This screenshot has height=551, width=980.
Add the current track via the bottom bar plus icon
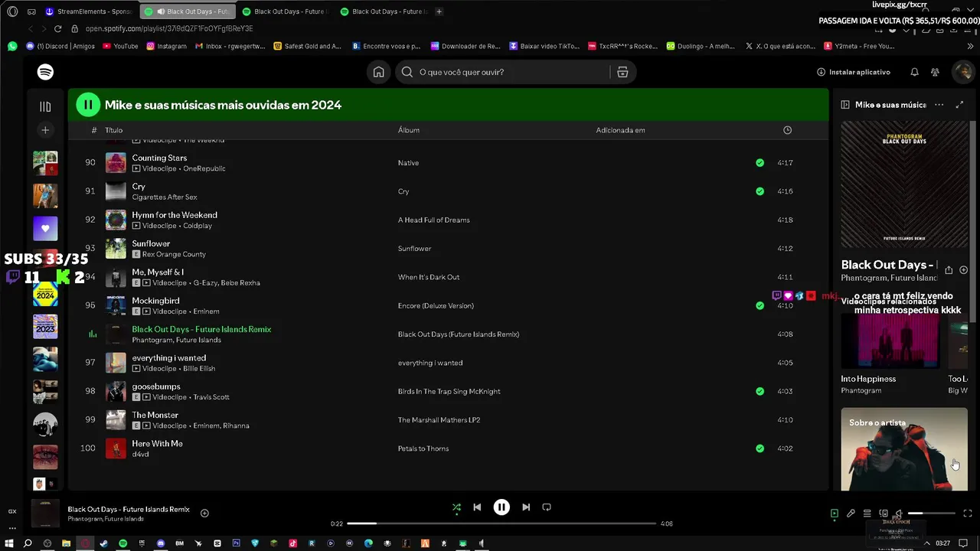(204, 513)
